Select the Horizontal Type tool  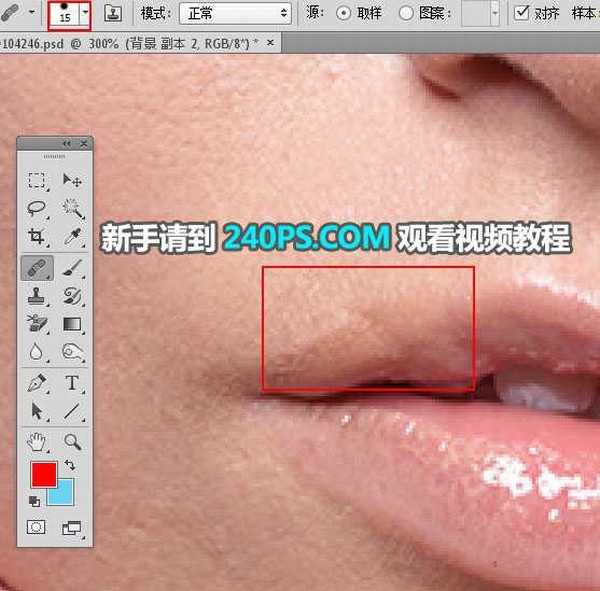point(72,383)
